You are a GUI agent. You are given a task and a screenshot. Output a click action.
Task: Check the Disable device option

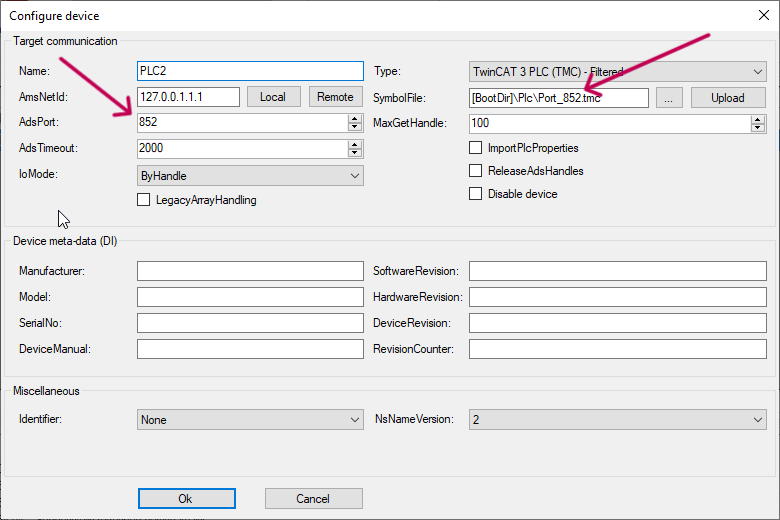[x=476, y=194]
